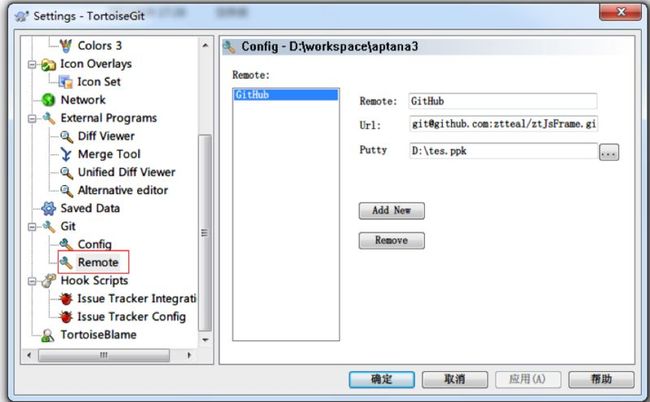Click the Putty key path field
The image size is (650, 402).
tap(503, 151)
